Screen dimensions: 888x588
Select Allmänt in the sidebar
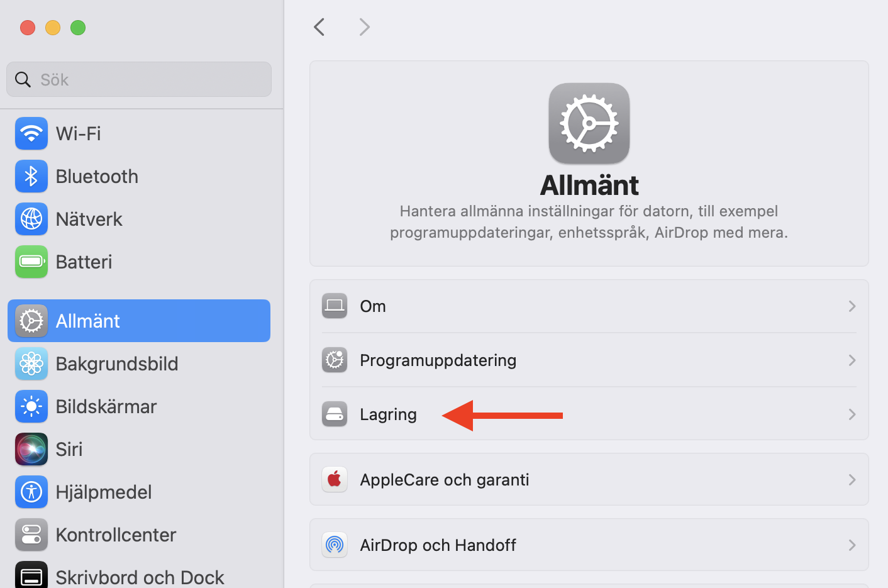click(x=139, y=321)
